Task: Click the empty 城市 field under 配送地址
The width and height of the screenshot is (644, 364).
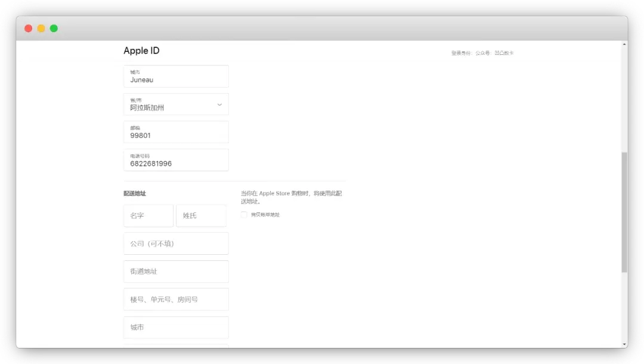Action: (x=176, y=328)
